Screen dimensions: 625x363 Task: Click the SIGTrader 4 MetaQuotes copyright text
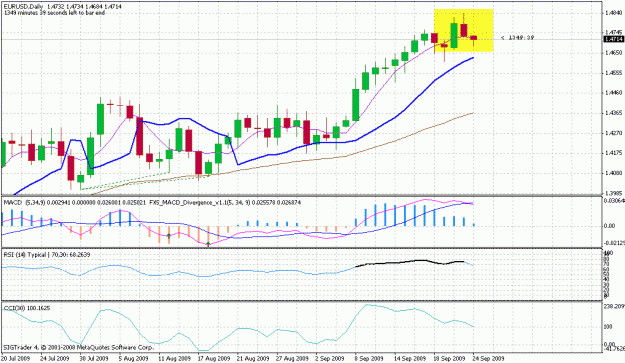point(78,347)
